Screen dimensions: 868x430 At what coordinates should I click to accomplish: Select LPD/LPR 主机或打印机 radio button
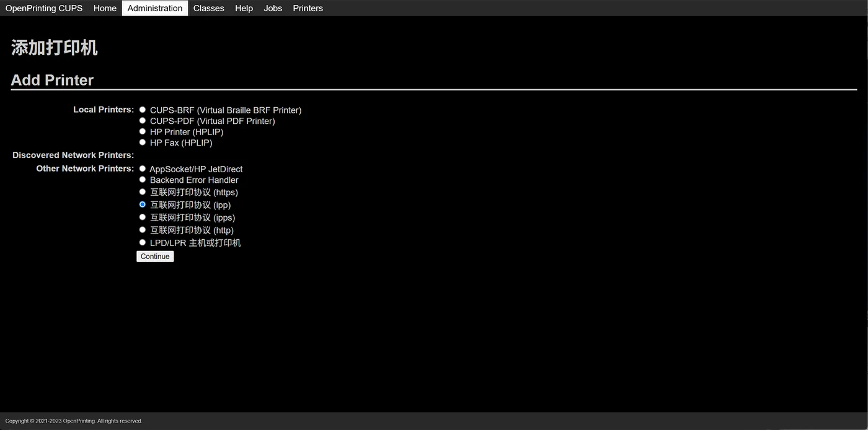pos(143,242)
